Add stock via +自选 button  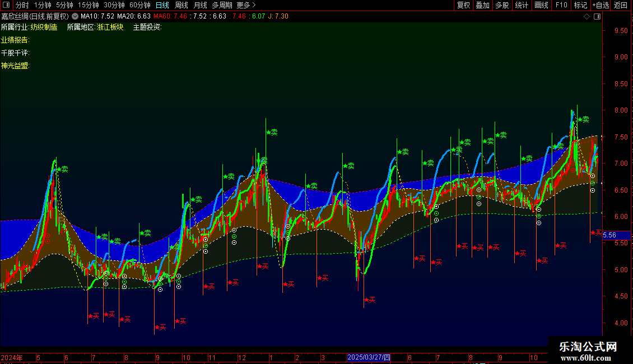pyautogui.click(x=601, y=5)
